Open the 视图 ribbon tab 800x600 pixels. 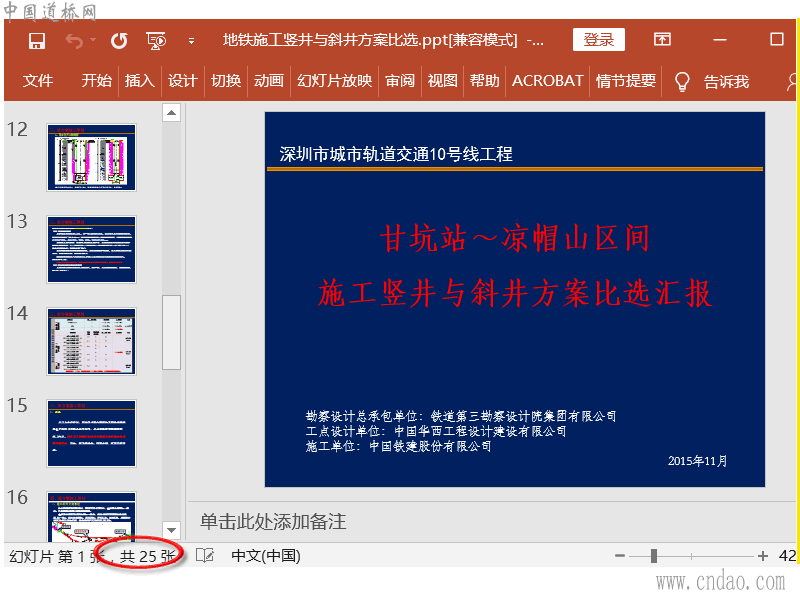[x=442, y=81]
